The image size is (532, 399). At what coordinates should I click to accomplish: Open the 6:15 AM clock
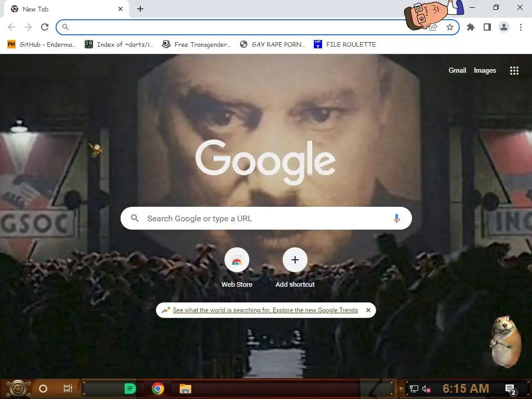coord(466,389)
